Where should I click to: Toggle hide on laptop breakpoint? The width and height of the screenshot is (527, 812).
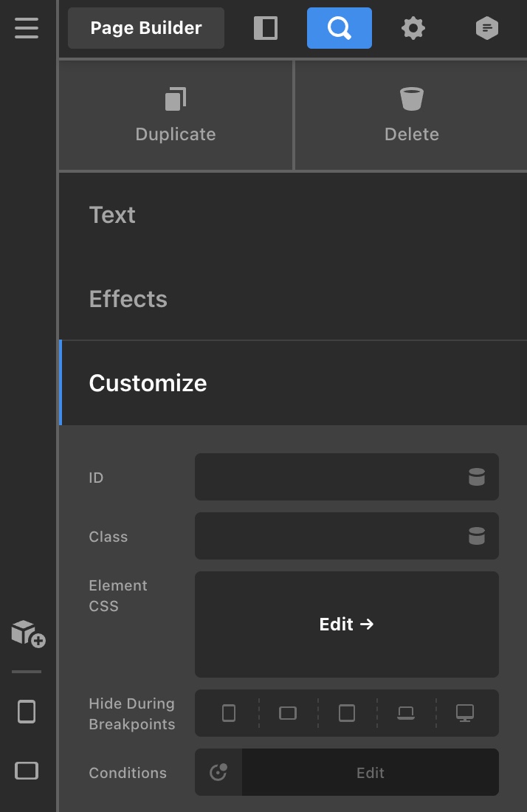coord(406,713)
